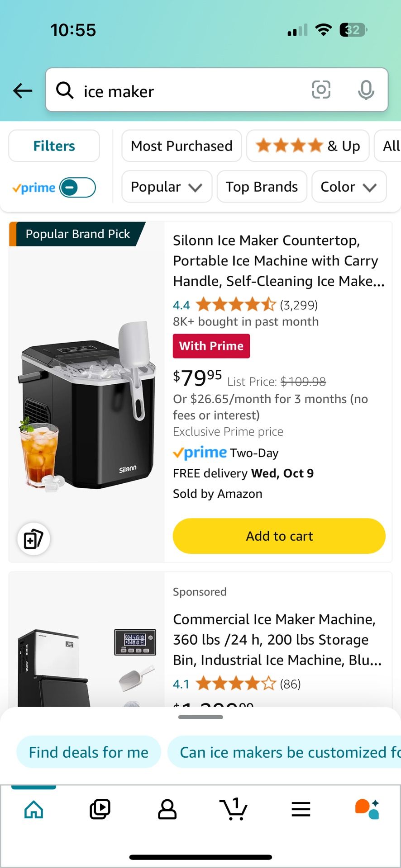Tap the microphone voice search icon

[366, 90]
